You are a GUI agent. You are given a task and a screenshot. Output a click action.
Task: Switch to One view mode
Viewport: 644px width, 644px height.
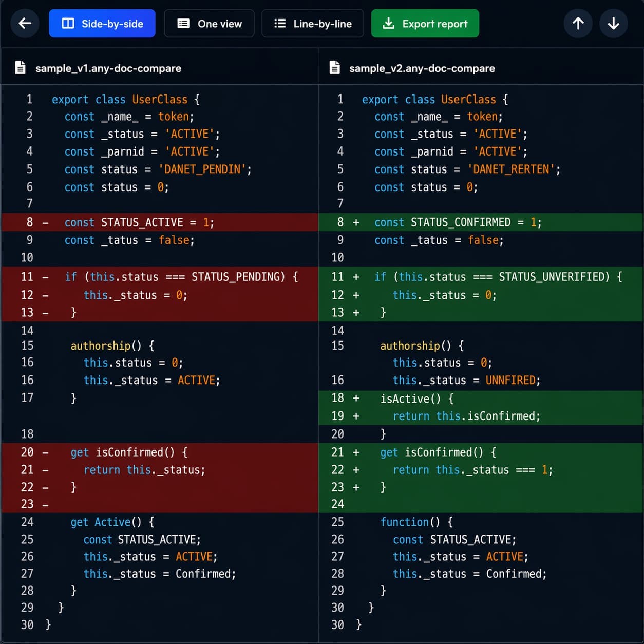tap(209, 23)
